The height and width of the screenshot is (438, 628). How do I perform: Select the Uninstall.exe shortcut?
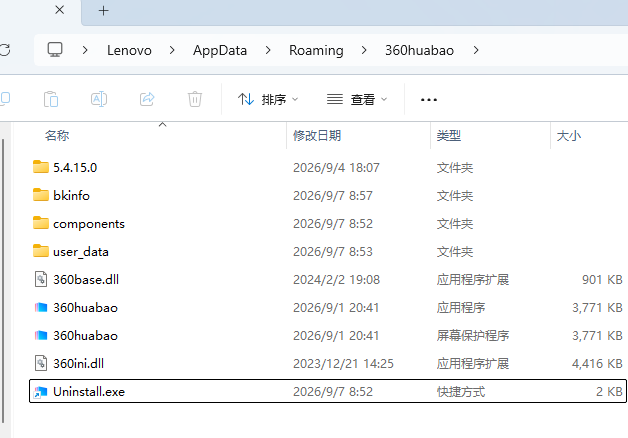click(328, 391)
